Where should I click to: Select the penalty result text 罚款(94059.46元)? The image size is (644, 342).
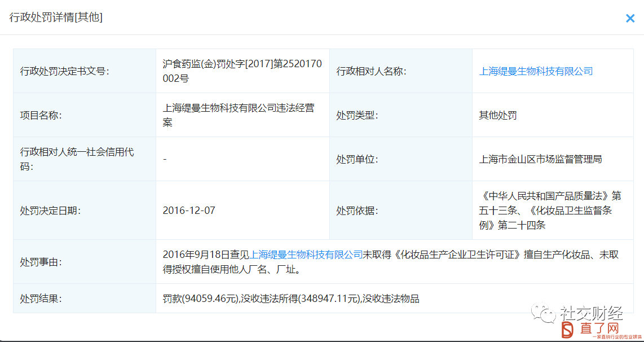tap(200, 299)
